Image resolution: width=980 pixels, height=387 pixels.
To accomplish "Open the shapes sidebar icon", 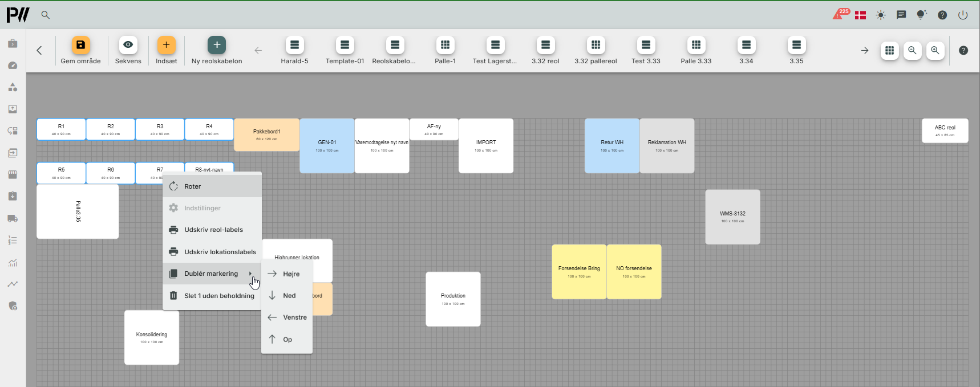I will (x=13, y=87).
